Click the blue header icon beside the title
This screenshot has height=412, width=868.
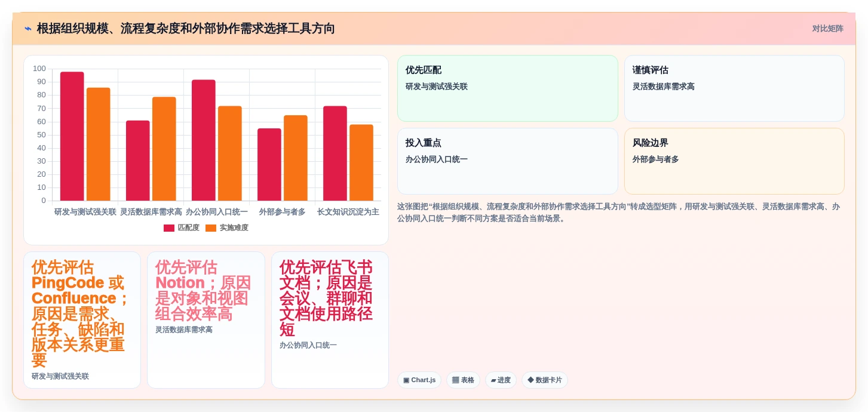tap(28, 29)
